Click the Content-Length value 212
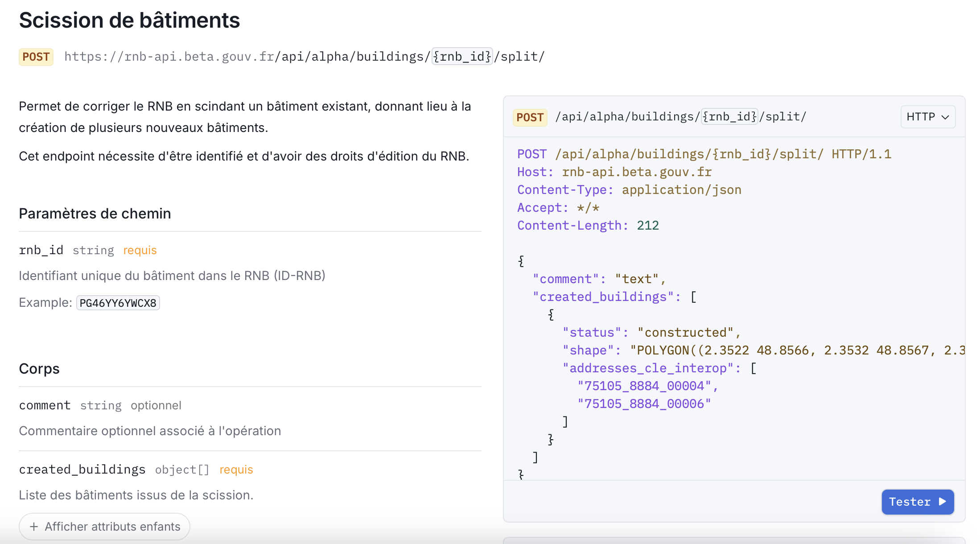This screenshot has height=544, width=980. [x=648, y=226]
